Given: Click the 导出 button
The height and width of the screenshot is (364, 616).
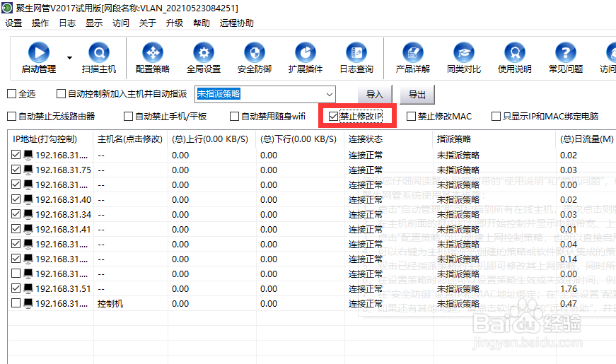Looking at the screenshot, I should pos(417,95).
